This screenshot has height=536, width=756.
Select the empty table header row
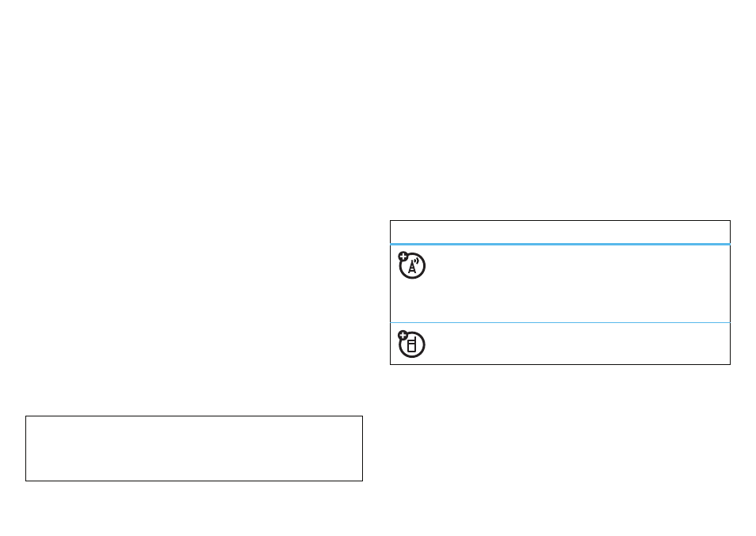pyautogui.click(x=559, y=232)
